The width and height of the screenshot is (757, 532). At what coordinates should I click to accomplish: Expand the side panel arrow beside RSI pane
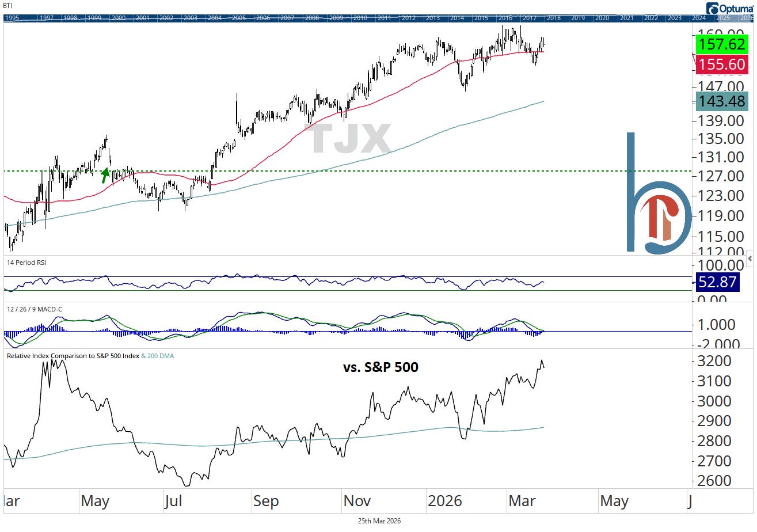pos(750,259)
